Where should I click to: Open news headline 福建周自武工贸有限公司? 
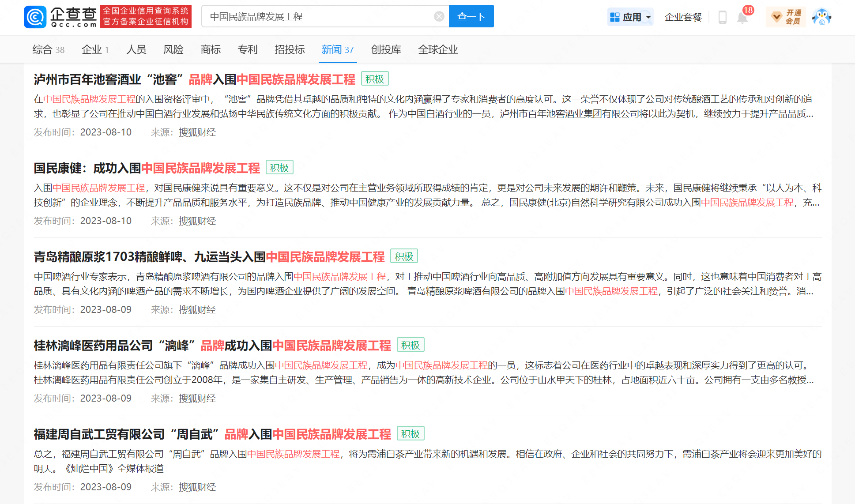pos(212,434)
